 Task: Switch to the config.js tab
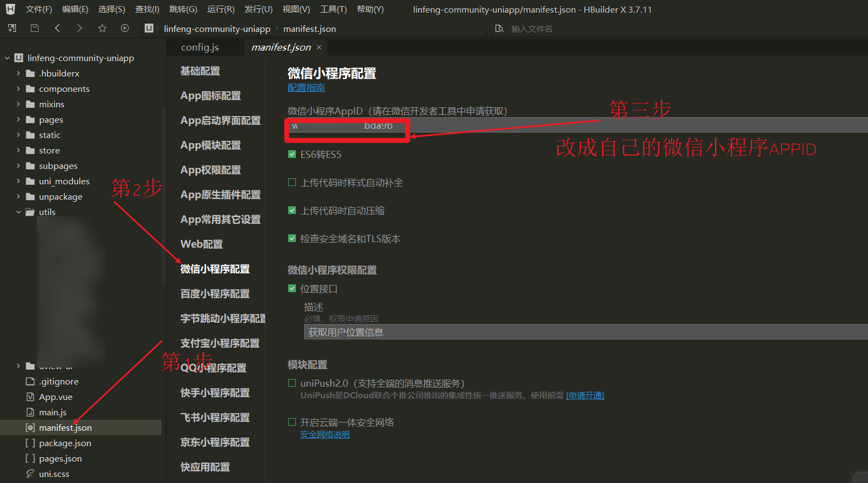click(200, 47)
